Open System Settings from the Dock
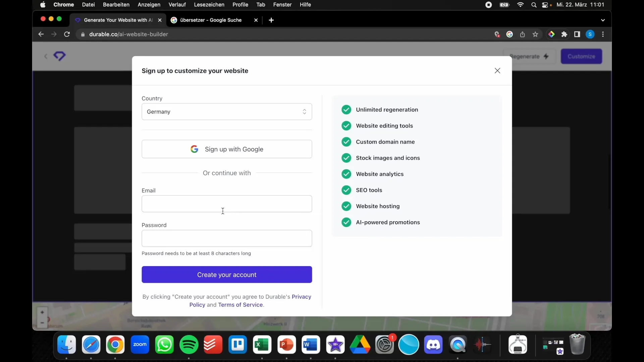The width and height of the screenshot is (644, 362). [x=384, y=345]
